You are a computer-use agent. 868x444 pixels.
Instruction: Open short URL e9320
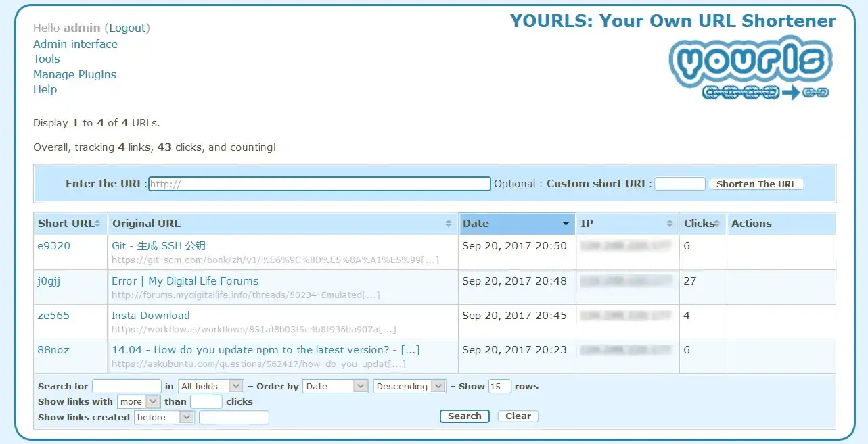click(54, 246)
